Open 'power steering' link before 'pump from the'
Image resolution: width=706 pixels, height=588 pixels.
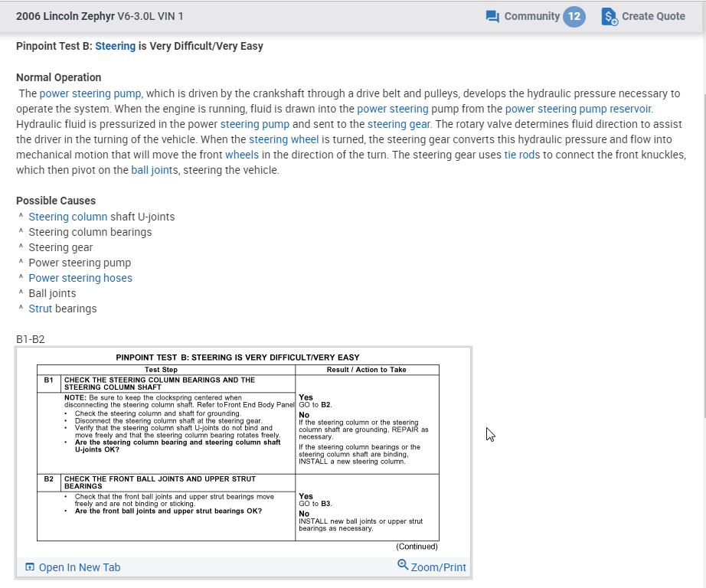(x=393, y=109)
